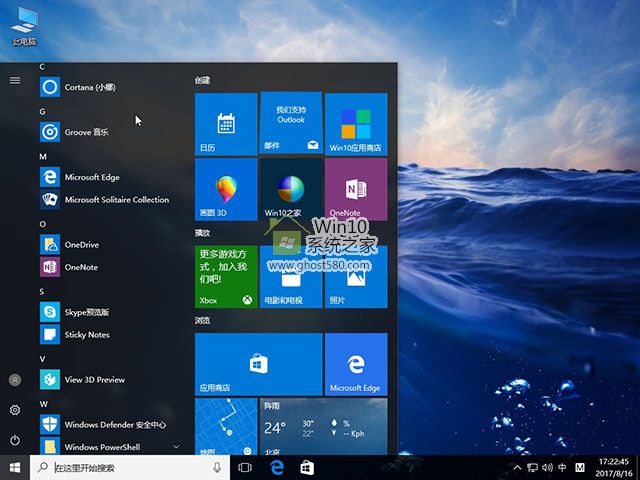Click the letter O group header
This screenshot has width=640, height=480.
point(42,224)
